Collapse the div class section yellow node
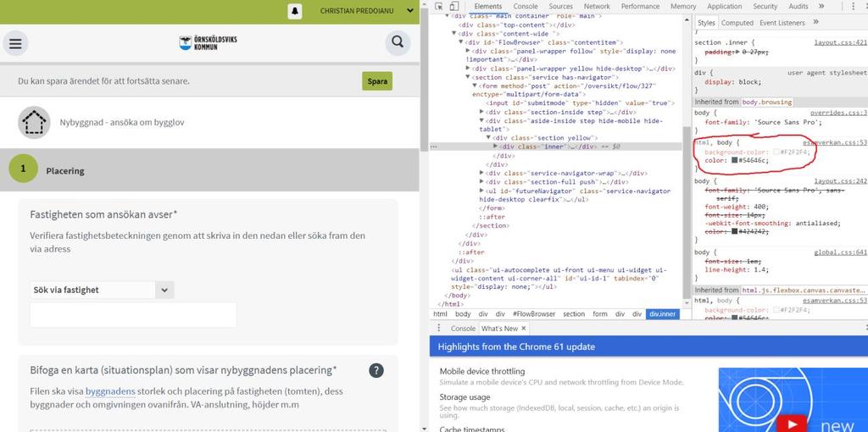This screenshot has height=432, width=868. tap(489, 138)
